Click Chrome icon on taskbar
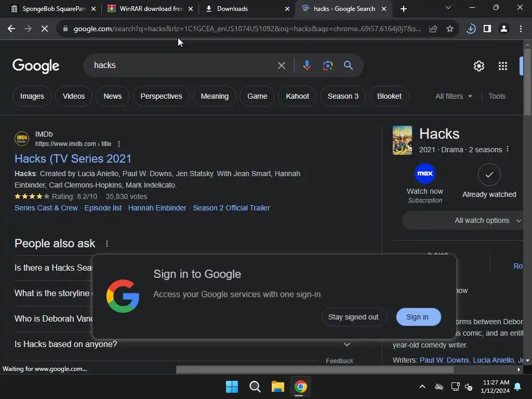Image resolution: width=532 pixels, height=399 pixels. (x=301, y=387)
